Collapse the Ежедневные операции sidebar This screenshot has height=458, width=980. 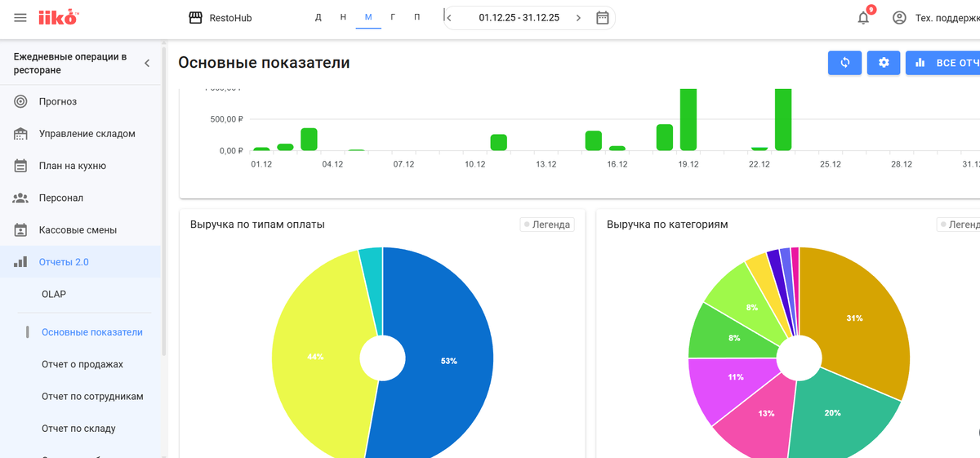point(147,64)
